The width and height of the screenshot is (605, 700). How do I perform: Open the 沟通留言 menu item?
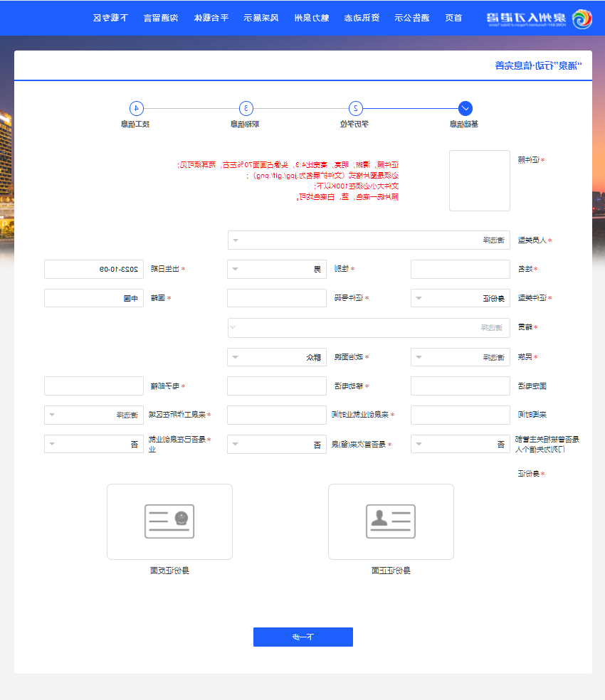coord(161,18)
